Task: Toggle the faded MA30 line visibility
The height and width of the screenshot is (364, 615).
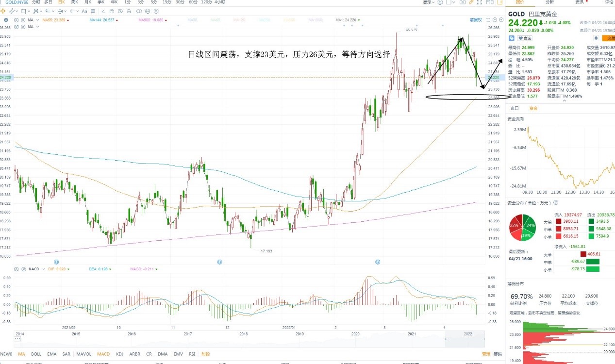Action: [192, 20]
